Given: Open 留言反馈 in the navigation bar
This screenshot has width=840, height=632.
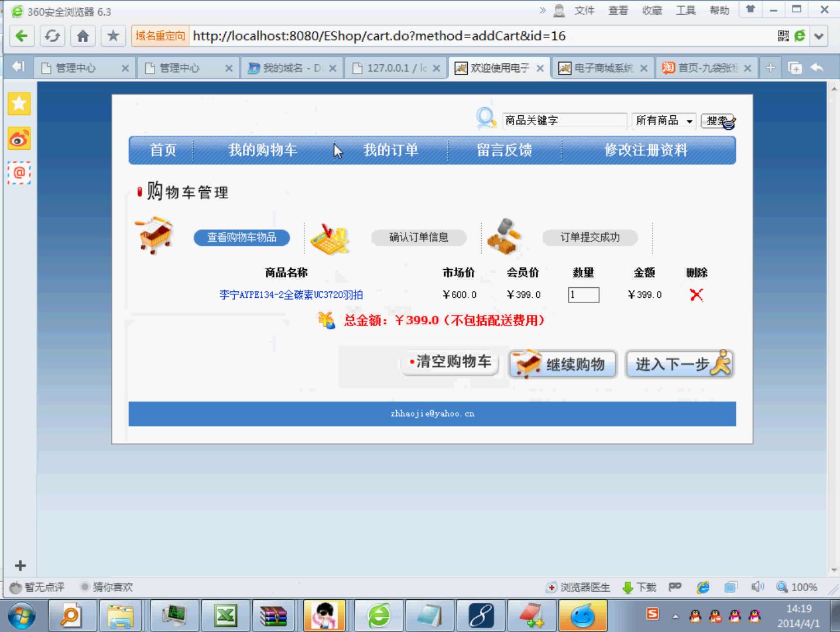Looking at the screenshot, I should pyautogui.click(x=504, y=150).
